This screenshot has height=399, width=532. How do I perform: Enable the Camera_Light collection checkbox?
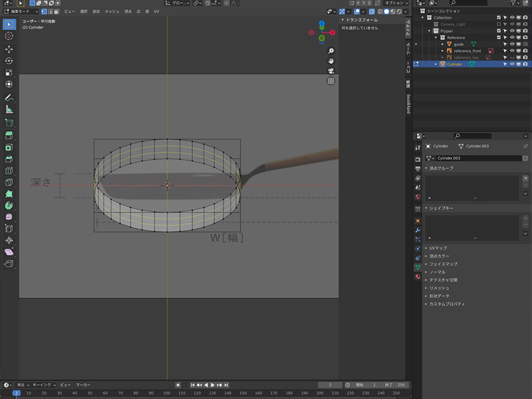point(499,24)
